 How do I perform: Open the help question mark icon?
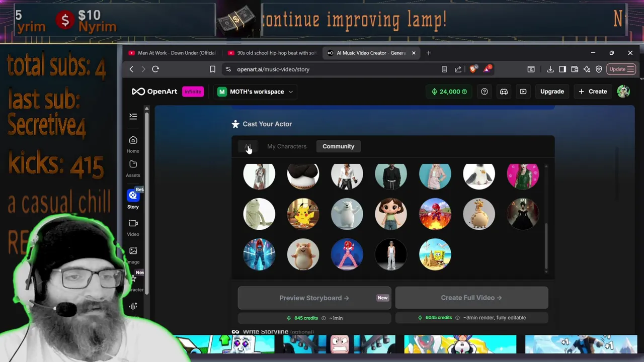pyautogui.click(x=484, y=92)
